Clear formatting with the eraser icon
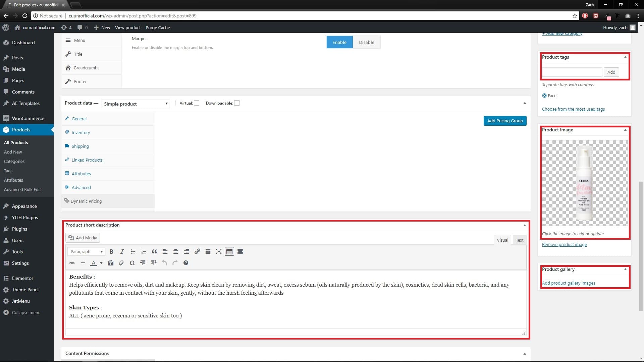This screenshot has width=644, height=362. point(121,263)
